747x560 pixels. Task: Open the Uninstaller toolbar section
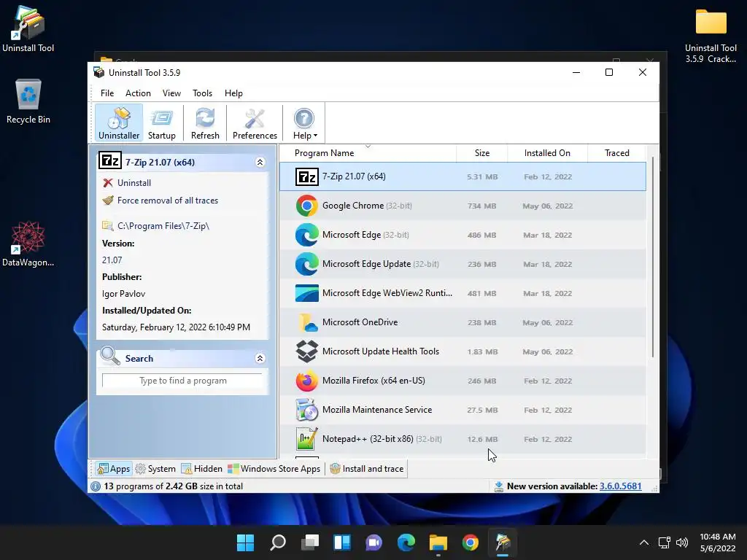click(119, 122)
